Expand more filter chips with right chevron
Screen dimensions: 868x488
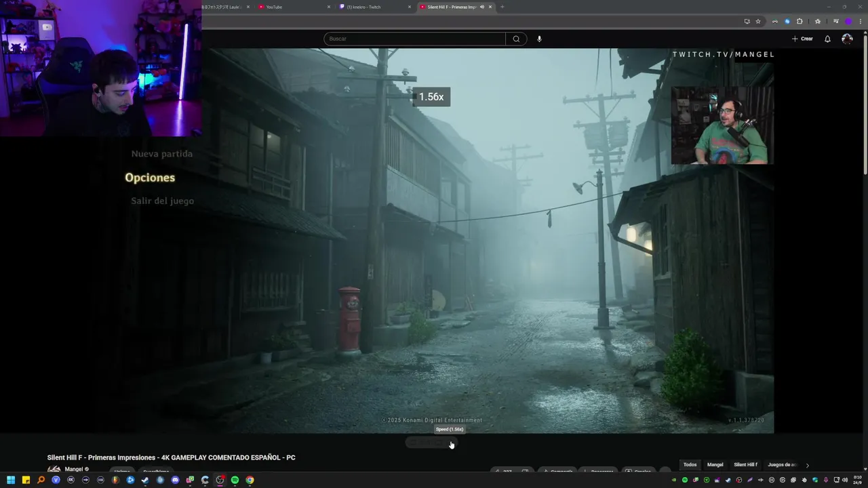click(807, 465)
